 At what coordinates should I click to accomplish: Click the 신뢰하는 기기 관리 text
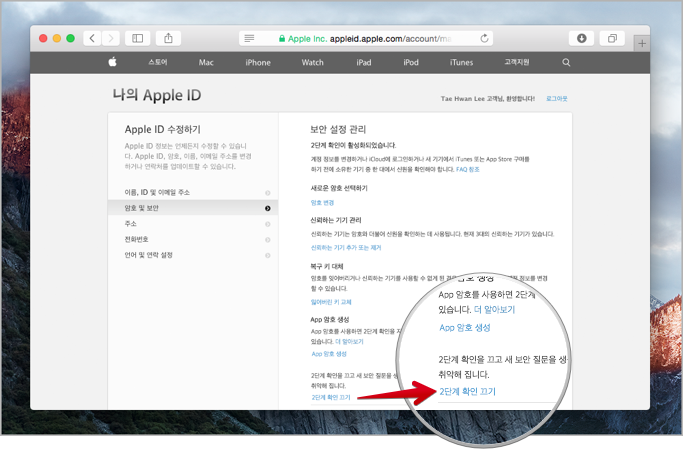(x=336, y=220)
